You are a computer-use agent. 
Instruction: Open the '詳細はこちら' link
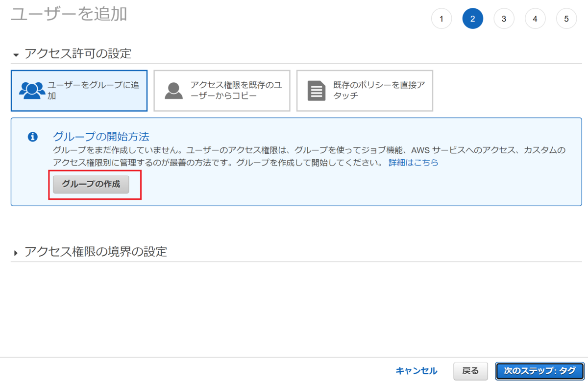414,163
